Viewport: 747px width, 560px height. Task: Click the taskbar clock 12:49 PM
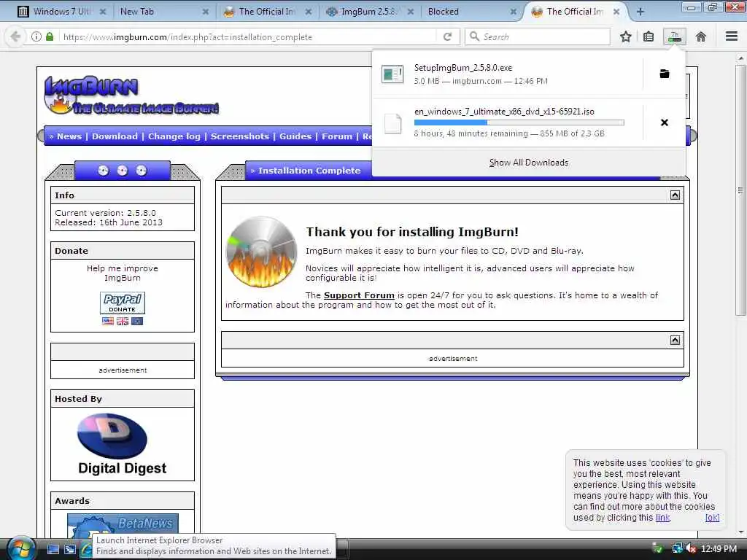tap(719, 548)
